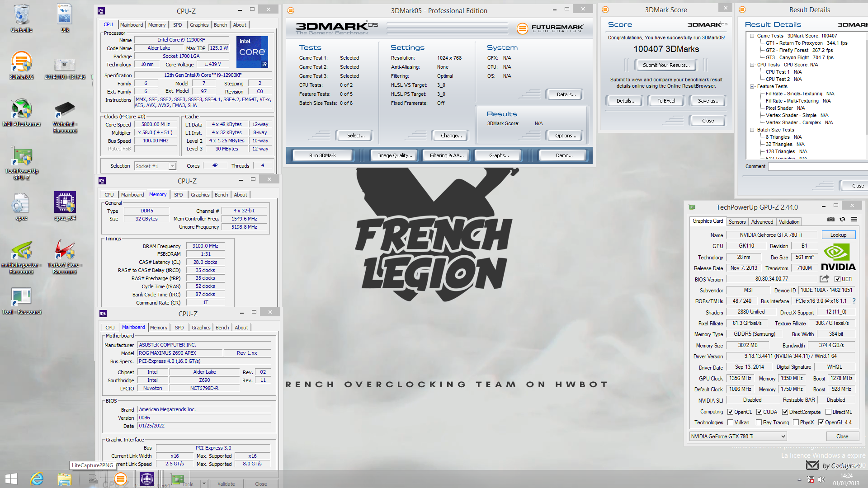Click the Image Quality... button
Viewport: 868px width, 488px height.
click(x=395, y=155)
